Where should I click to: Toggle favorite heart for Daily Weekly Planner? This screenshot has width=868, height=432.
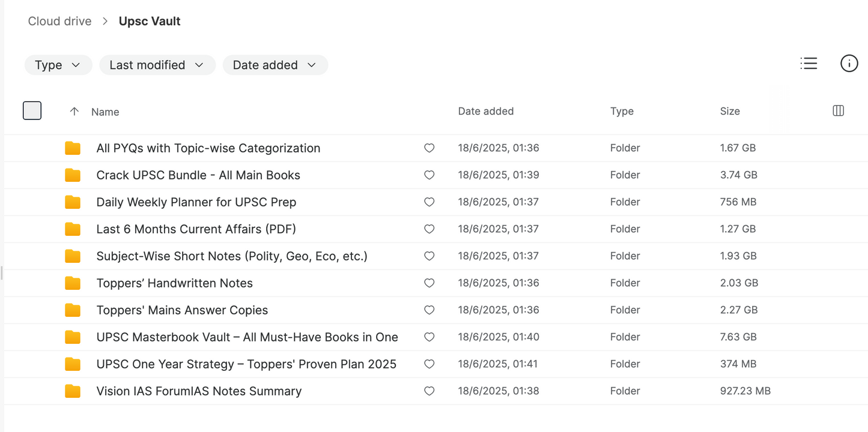429,202
